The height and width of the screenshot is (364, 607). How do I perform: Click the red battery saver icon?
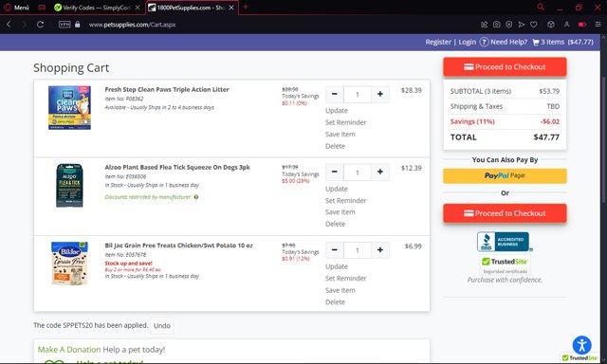(582, 25)
